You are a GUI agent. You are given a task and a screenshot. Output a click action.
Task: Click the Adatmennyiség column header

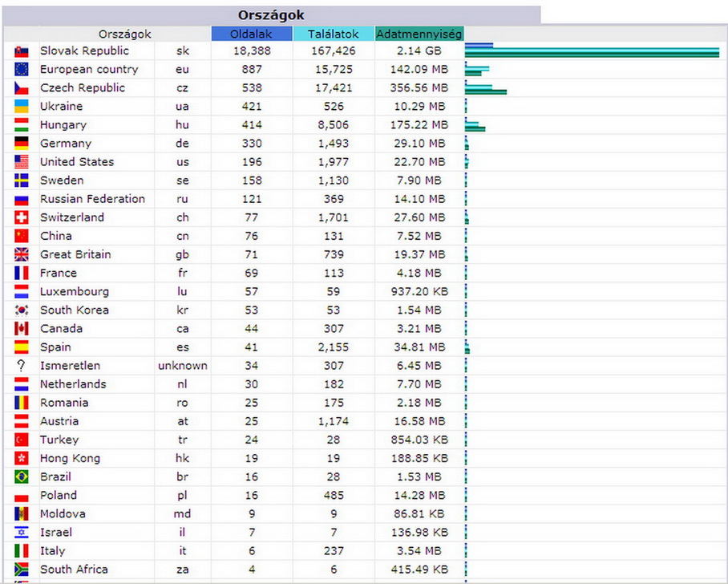419,34
